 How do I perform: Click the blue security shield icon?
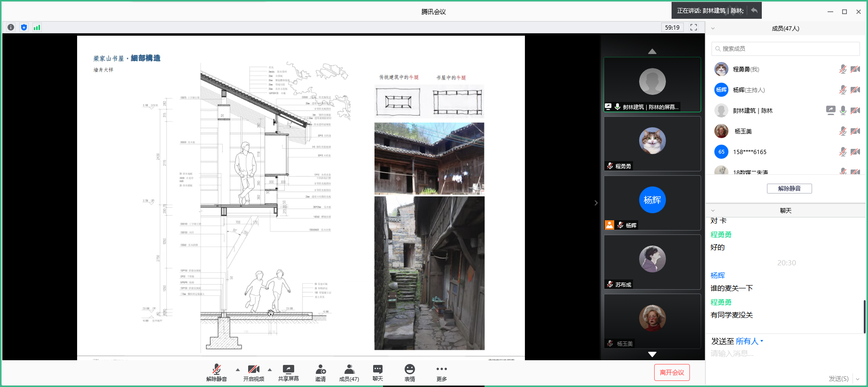[24, 27]
